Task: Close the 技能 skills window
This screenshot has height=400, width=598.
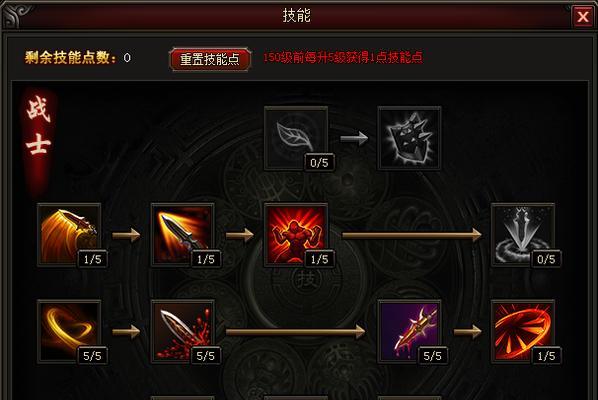Action: [x=582, y=17]
